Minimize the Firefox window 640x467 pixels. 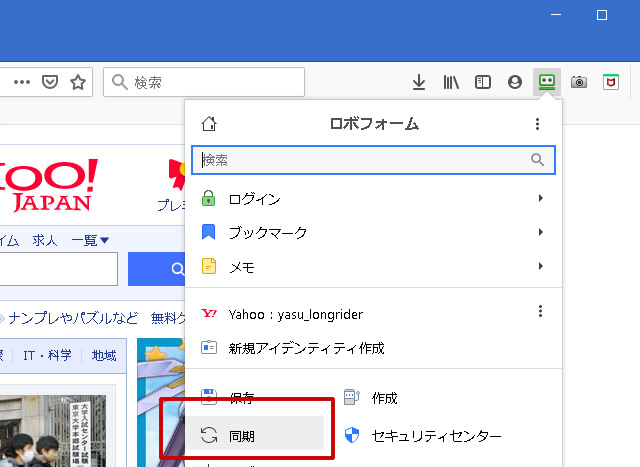tap(556, 15)
